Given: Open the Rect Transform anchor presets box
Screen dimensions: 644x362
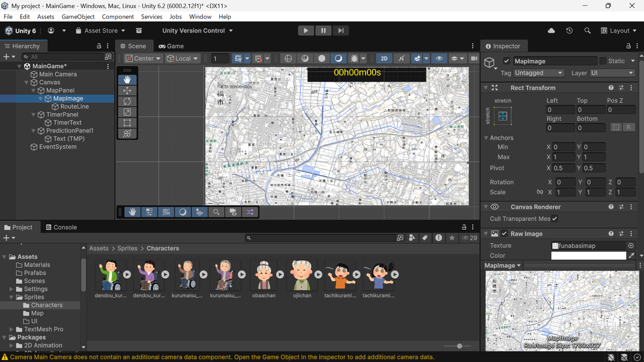Looking at the screenshot, I should 503,116.
